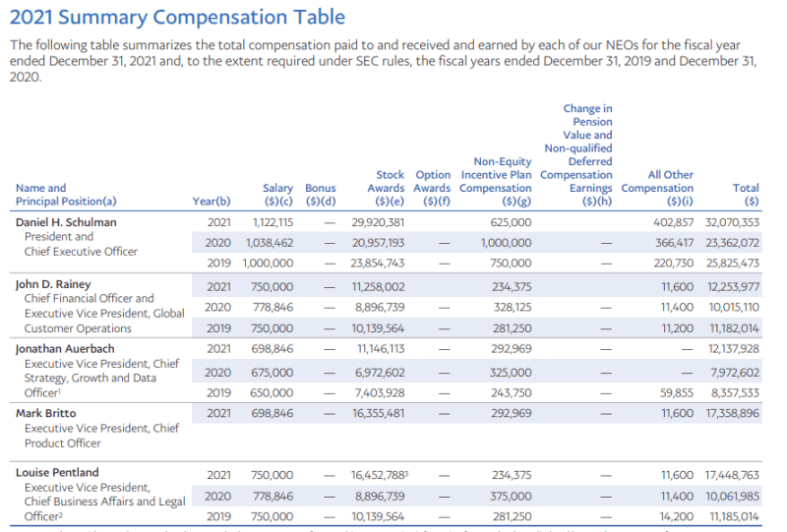Click 'President and' title text
Image resolution: width=787 pixels, height=532 pixels.
[59, 236]
